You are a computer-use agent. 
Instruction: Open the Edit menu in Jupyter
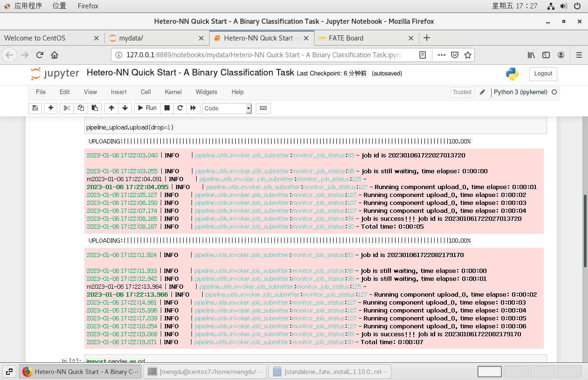(65, 92)
